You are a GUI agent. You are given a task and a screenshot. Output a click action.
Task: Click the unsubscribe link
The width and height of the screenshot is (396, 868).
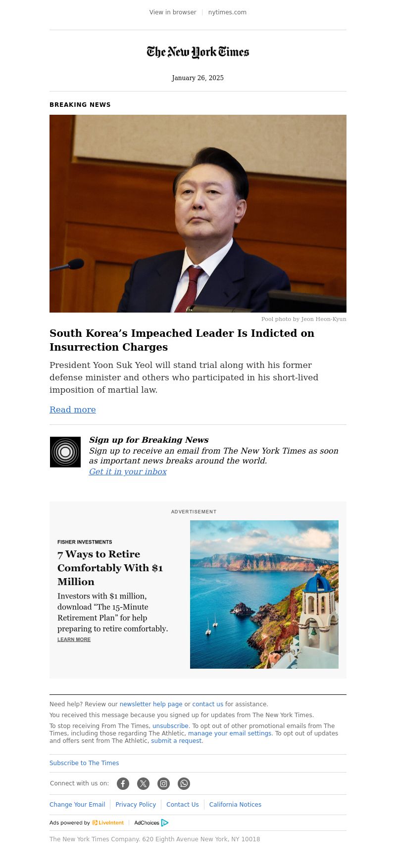(170, 726)
